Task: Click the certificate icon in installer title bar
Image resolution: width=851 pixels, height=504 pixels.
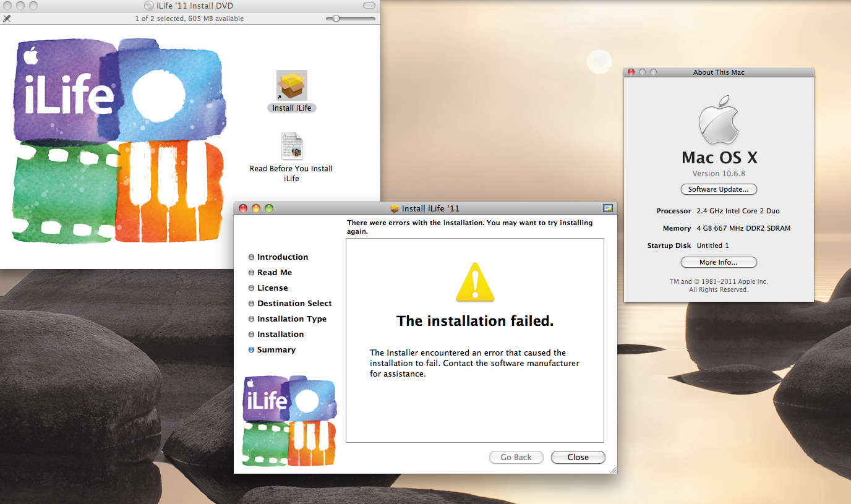Action: coord(607,208)
